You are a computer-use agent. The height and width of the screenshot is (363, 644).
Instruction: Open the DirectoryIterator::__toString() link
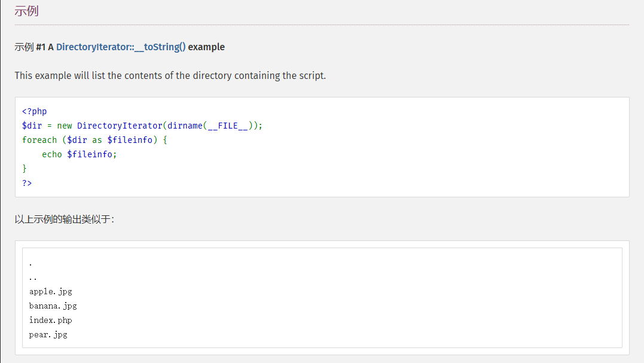pos(121,47)
